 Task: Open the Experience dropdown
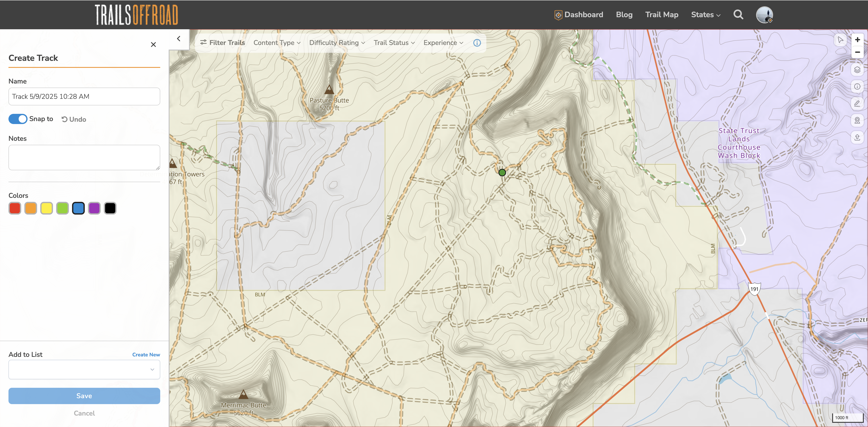pos(444,43)
